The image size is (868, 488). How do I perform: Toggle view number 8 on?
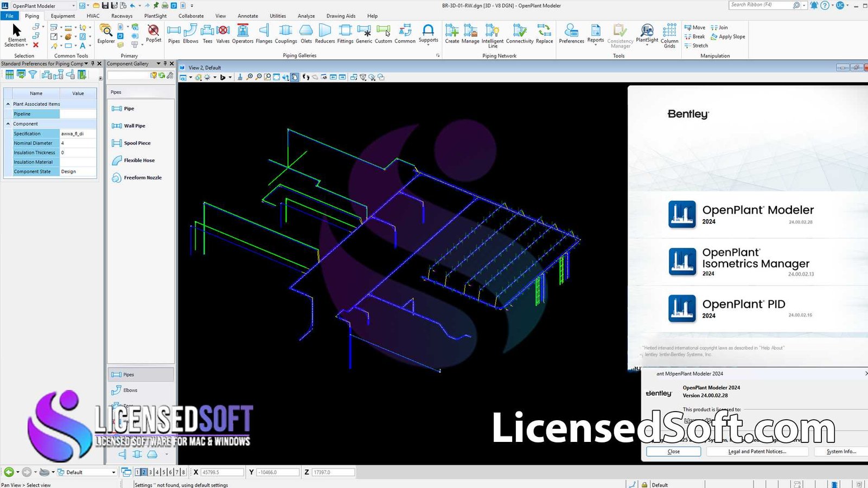coord(183,472)
